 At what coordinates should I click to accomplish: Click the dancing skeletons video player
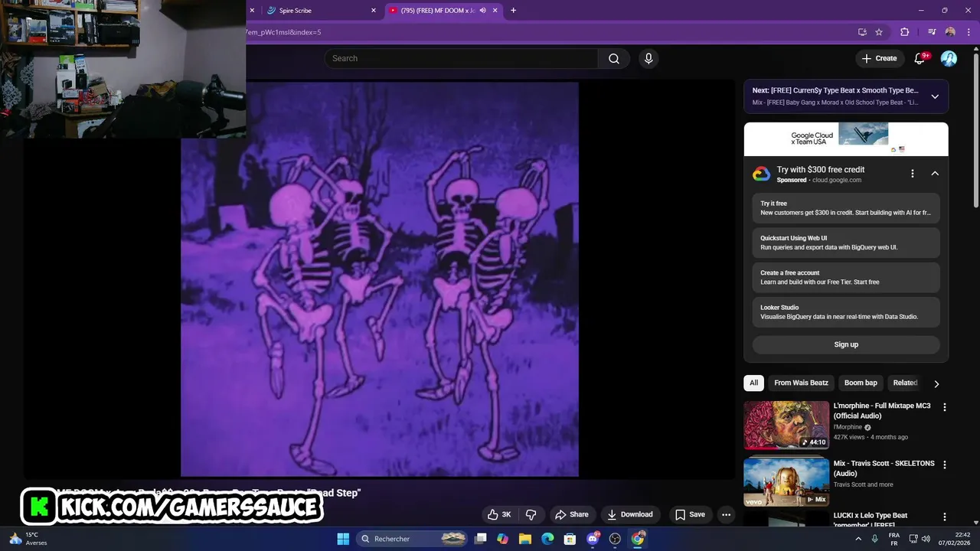click(379, 279)
